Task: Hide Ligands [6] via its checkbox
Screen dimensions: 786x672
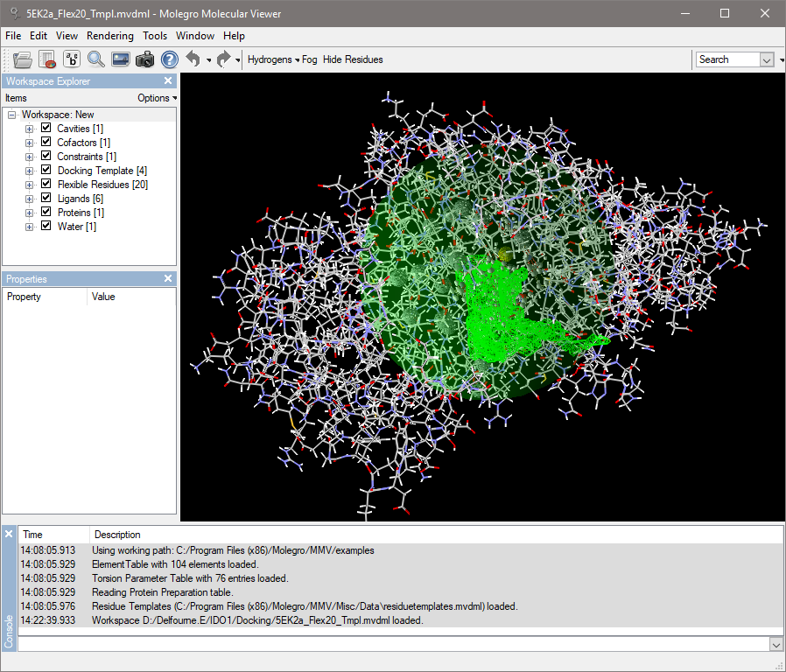Action: (x=46, y=198)
